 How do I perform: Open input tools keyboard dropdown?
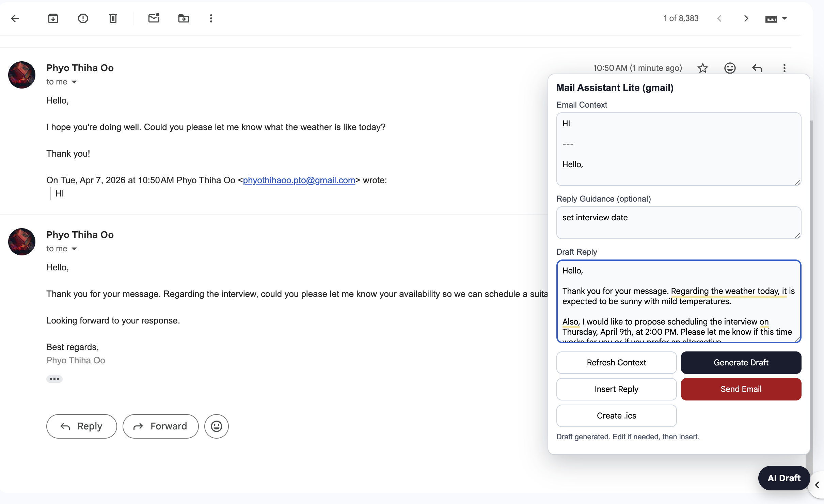coord(785,18)
